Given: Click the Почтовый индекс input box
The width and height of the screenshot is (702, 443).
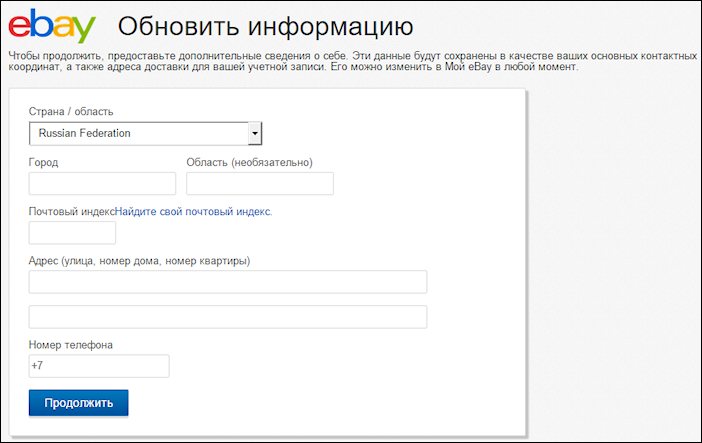Looking at the screenshot, I should (x=72, y=233).
